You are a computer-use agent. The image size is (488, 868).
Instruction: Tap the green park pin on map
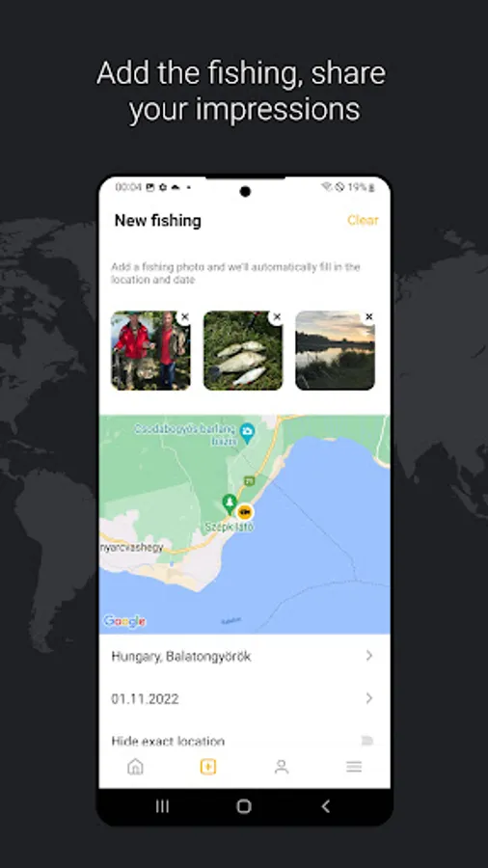230,503
